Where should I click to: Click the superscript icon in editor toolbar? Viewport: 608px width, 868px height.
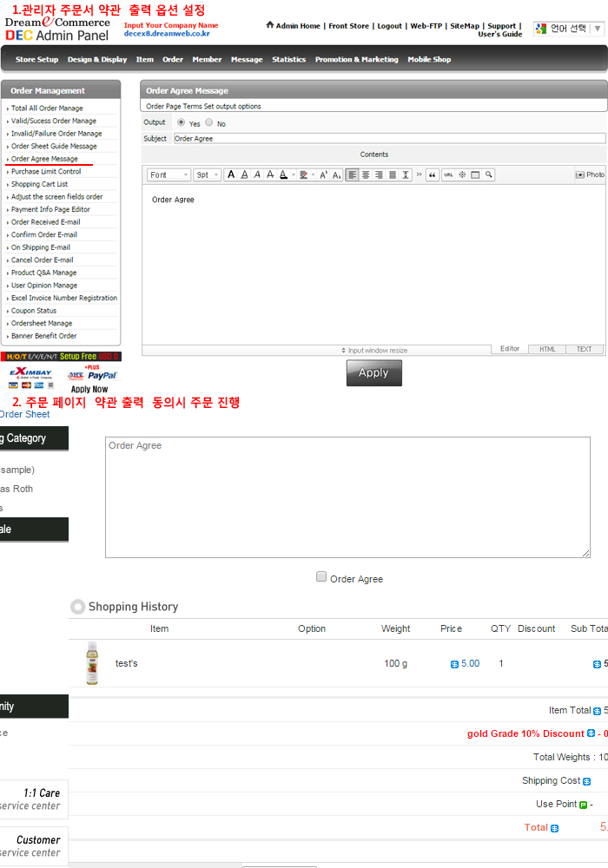[324, 174]
